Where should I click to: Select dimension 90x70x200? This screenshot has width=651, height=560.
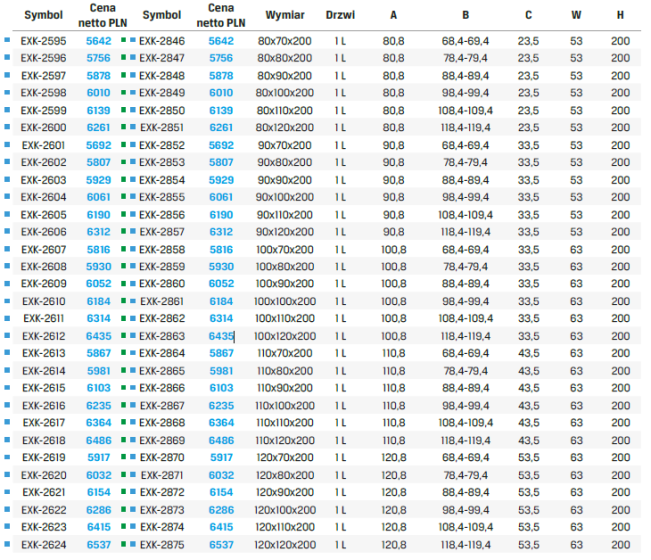[284, 146]
